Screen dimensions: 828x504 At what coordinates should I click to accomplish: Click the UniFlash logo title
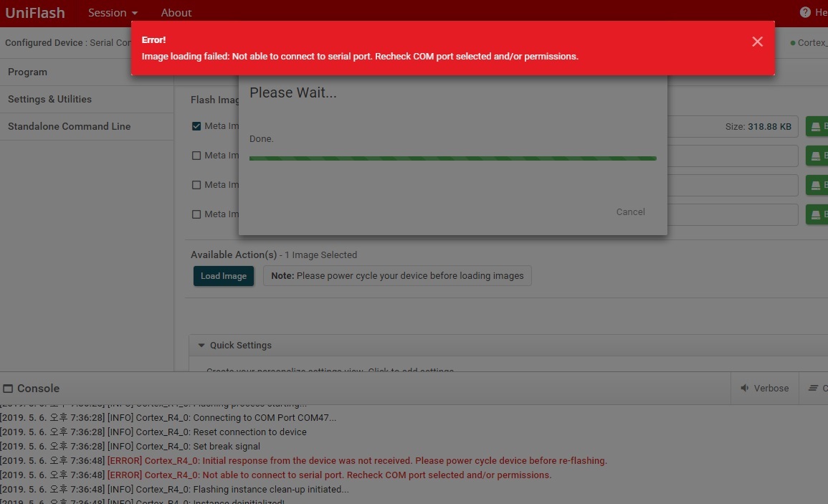coord(35,13)
